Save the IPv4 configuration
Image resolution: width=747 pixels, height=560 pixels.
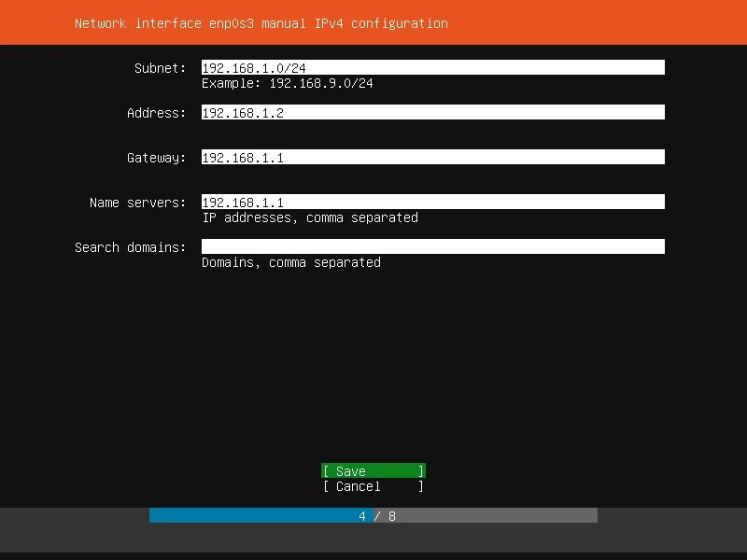pyautogui.click(x=373, y=471)
